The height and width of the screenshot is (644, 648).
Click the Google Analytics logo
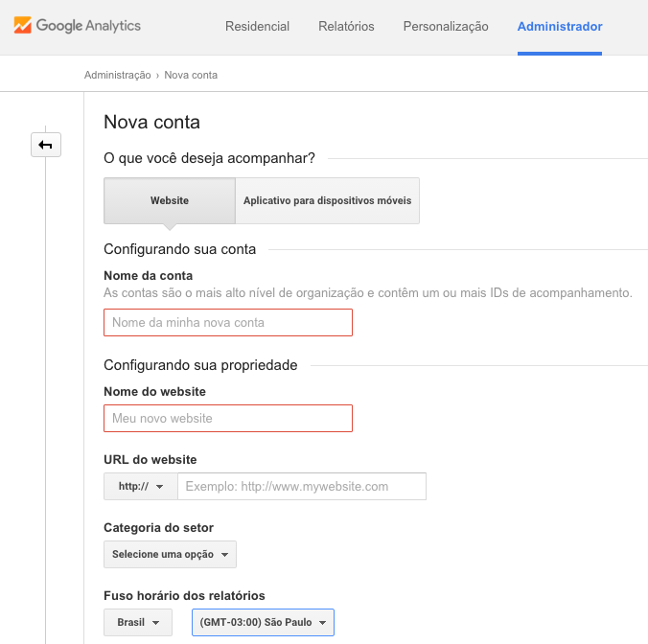click(23, 26)
